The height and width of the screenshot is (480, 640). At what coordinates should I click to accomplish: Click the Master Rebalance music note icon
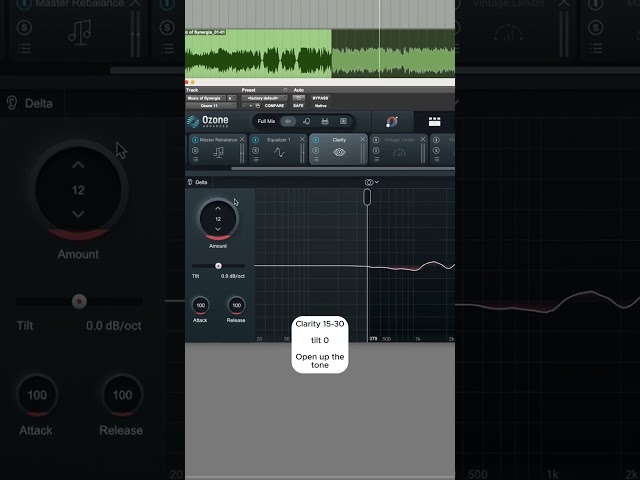tap(219, 153)
